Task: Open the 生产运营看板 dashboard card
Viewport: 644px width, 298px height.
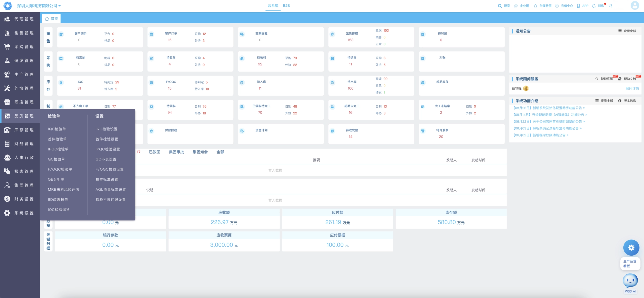Action: click(x=630, y=264)
